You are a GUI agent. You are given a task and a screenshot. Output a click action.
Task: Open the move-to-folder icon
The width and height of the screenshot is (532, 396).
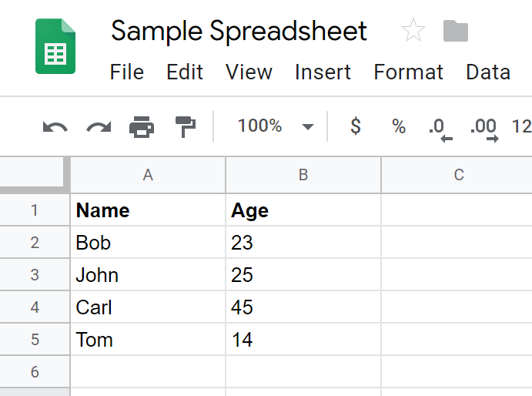pos(456,31)
